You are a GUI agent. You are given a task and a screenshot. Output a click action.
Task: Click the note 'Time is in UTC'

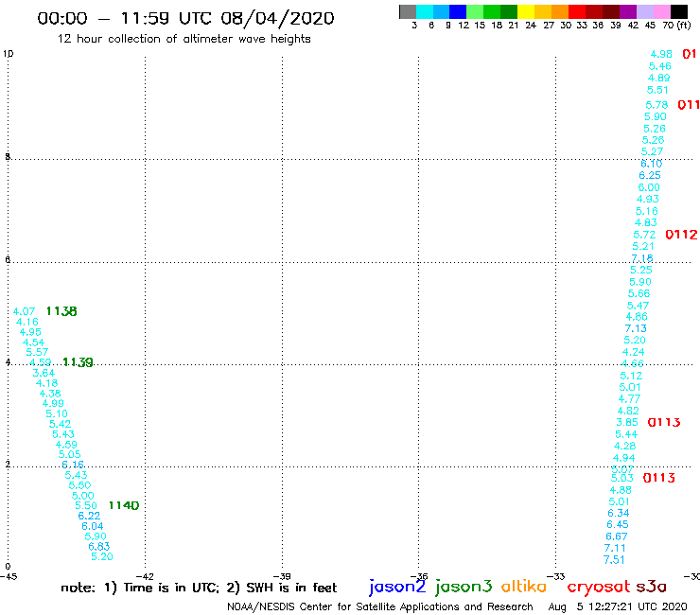(171, 588)
